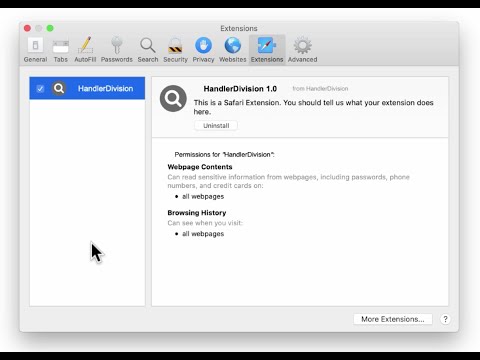Open More Extensions...

click(x=393, y=319)
